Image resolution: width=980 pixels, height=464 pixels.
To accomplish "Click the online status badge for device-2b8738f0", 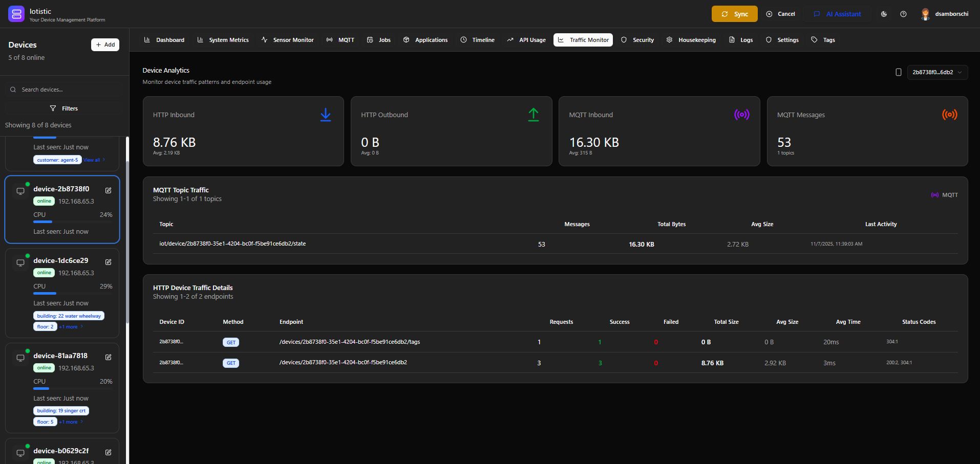I will (44, 201).
